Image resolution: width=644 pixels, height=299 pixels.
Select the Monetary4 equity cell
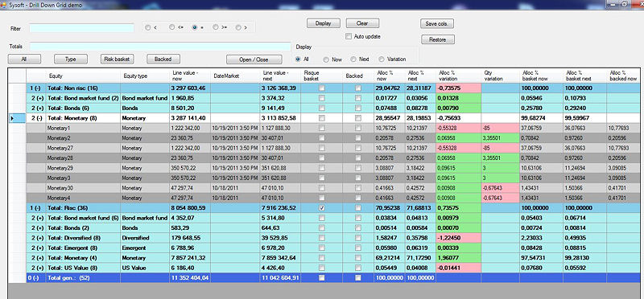pyautogui.click(x=84, y=198)
